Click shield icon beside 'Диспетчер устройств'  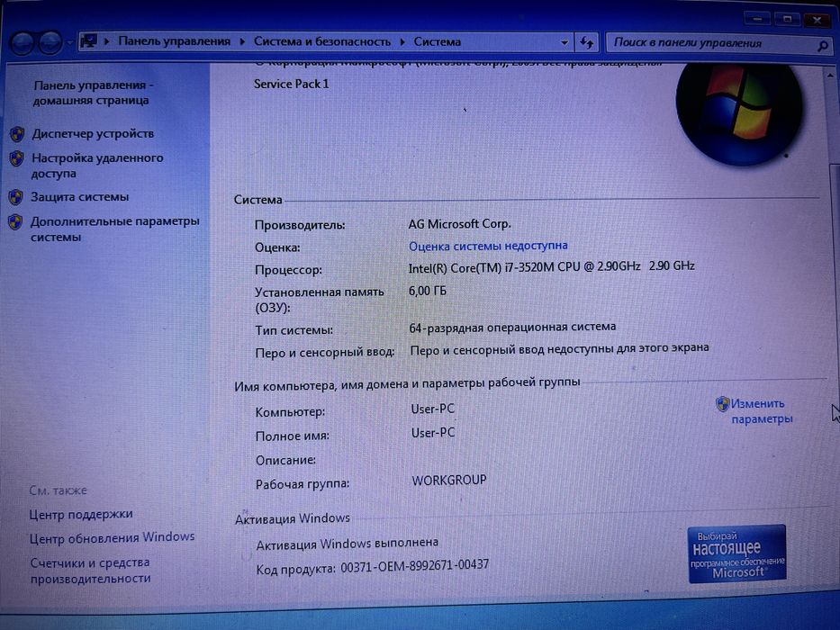pos(17,134)
